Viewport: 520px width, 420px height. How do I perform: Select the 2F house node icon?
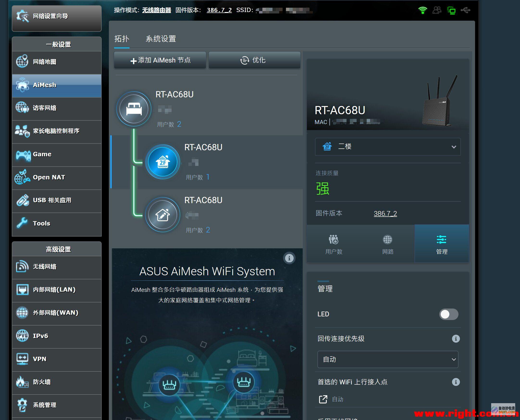pyautogui.click(x=162, y=162)
